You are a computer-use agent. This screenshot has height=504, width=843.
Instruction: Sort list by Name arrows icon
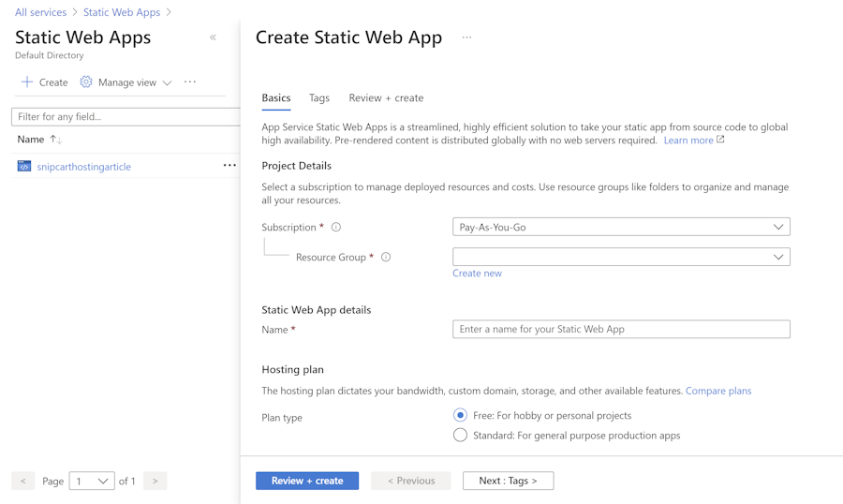[x=56, y=140]
